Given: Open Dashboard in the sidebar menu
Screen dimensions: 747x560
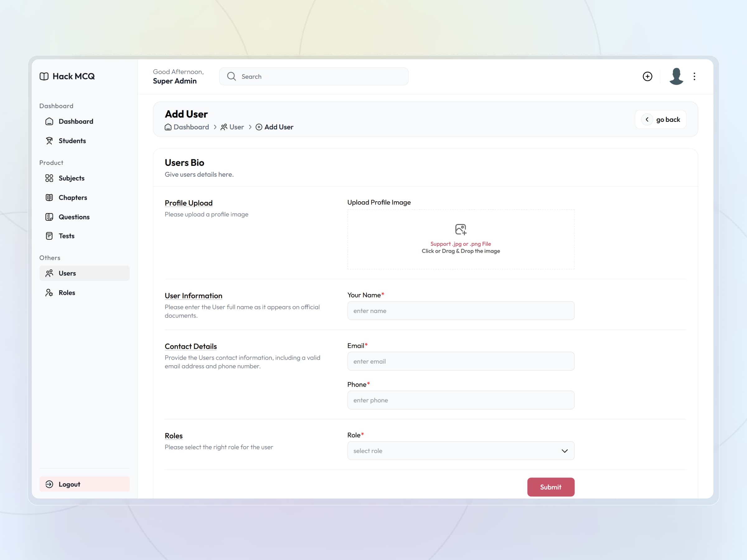Looking at the screenshot, I should point(84,122).
